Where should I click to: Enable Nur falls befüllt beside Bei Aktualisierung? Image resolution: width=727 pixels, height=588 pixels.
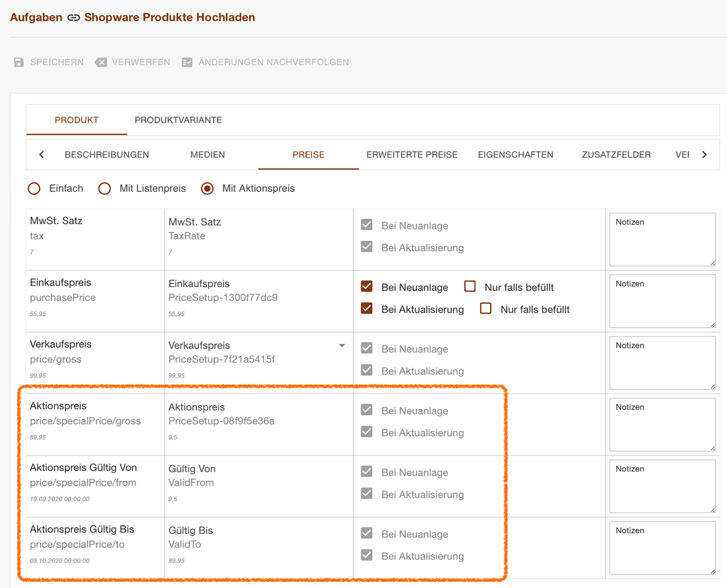click(486, 308)
